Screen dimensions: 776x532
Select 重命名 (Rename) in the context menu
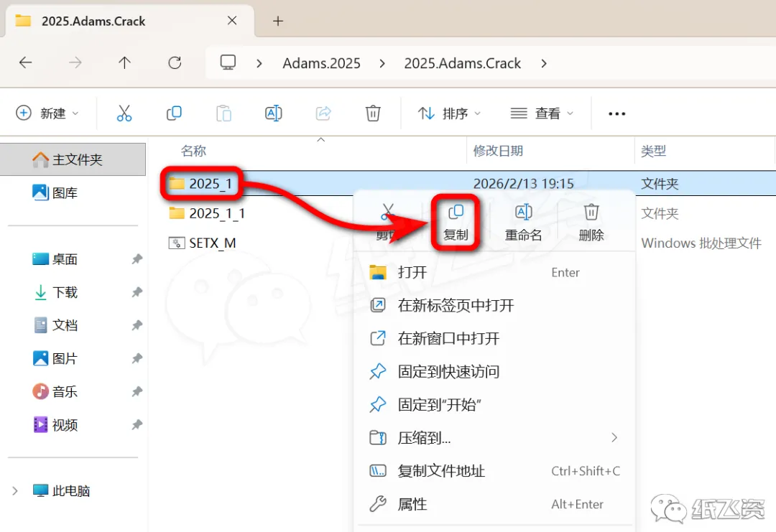[524, 223]
